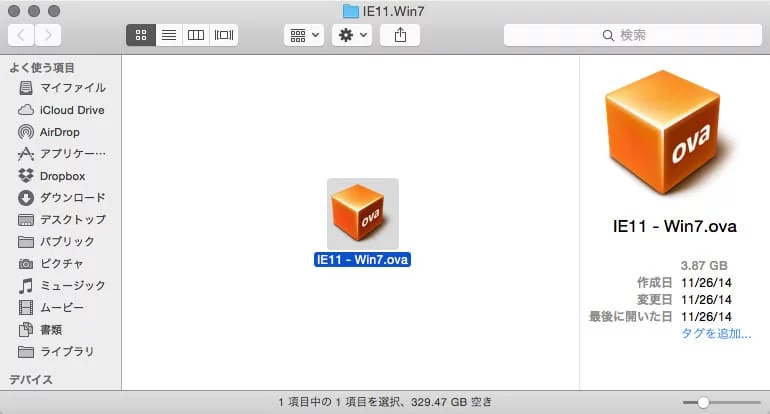The image size is (770, 414).
Task: Click the 変更日 11/26/14 date value
Action: coord(706,300)
